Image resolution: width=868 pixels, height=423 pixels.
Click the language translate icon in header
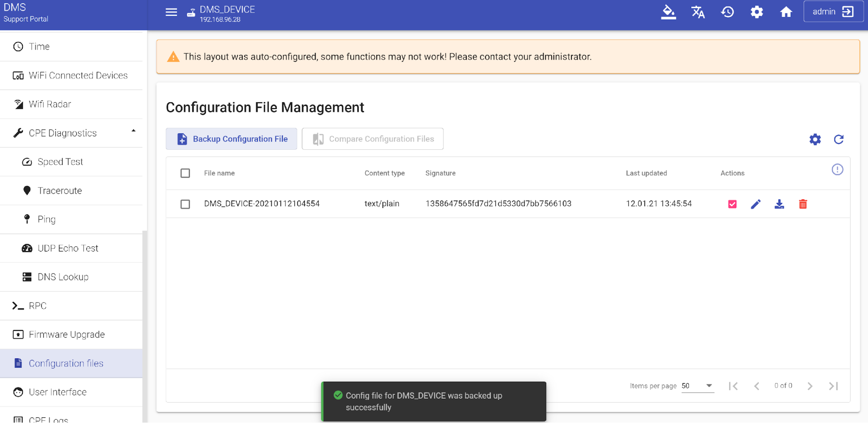[698, 12]
